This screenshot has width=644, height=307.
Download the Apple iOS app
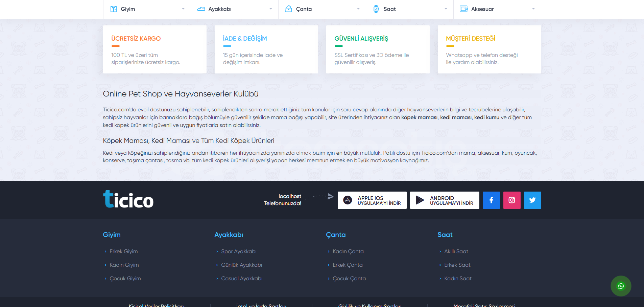[372, 200]
